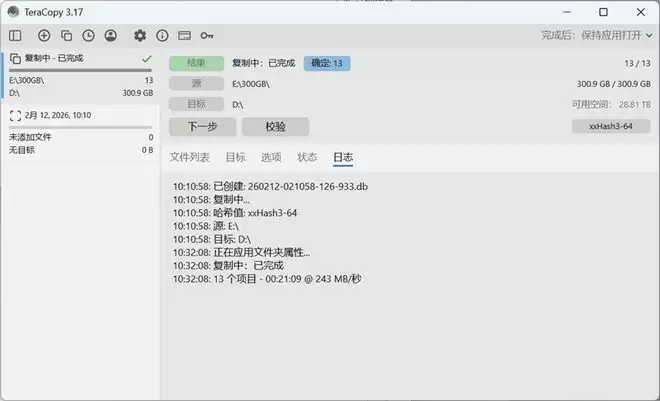Image resolution: width=660 pixels, height=401 pixels.
Task: Click the copy icon beside 复制中 - 已完成
Action: click(x=15, y=58)
